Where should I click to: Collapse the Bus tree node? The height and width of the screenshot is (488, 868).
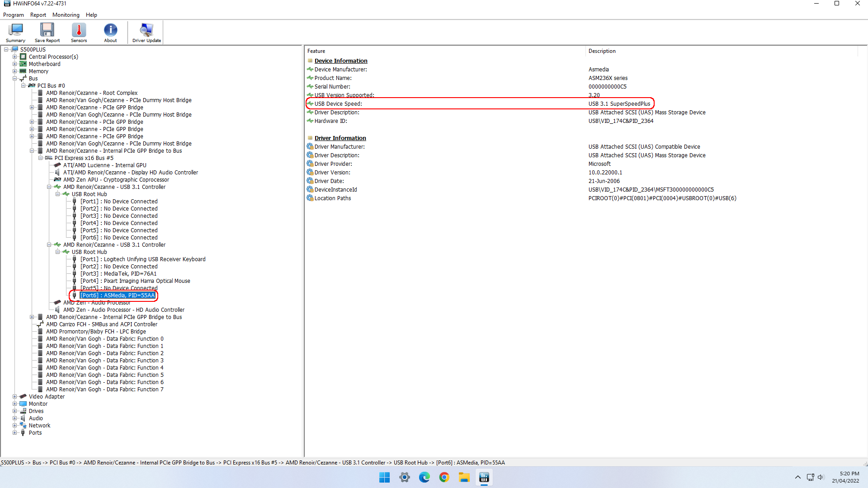click(x=15, y=79)
